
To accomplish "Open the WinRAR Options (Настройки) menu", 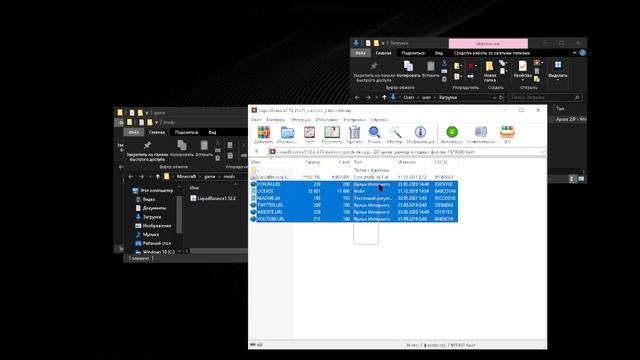I will [x=354, y=120].
